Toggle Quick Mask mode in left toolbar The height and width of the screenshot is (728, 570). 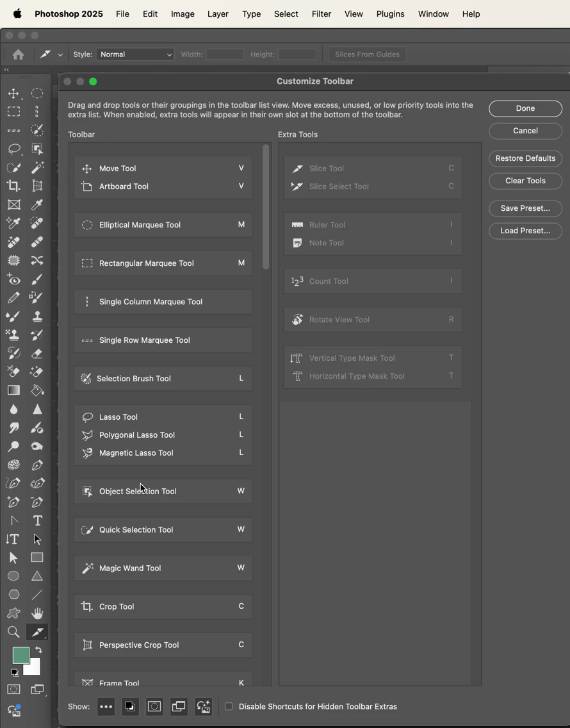tap(13, 690)
